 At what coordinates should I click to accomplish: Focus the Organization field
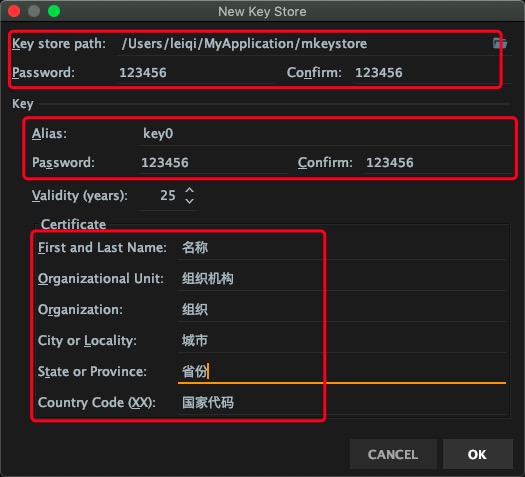click(342, 310)
